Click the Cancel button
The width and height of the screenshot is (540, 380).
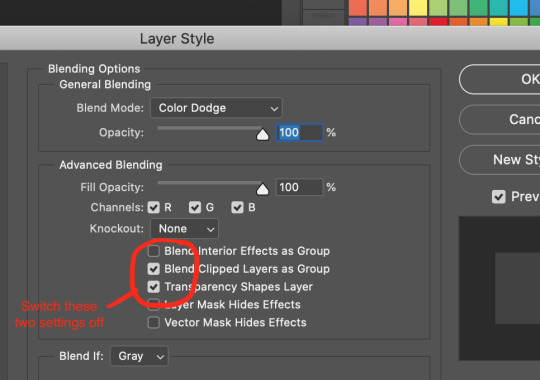500,120
